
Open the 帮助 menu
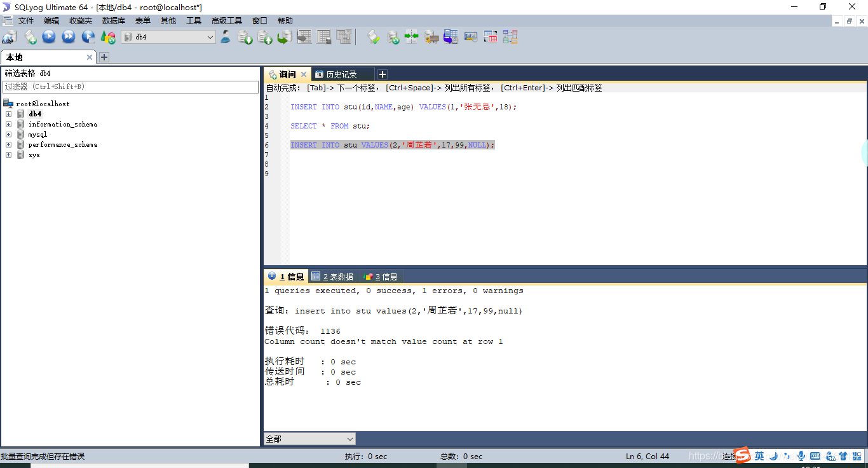285,21
